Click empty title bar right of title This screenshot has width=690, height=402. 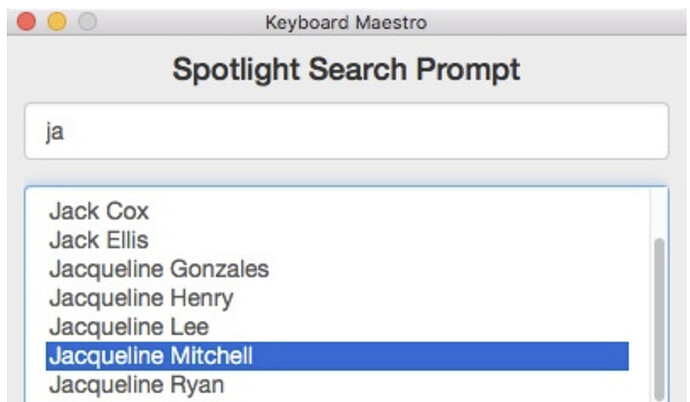click(554, 22)
